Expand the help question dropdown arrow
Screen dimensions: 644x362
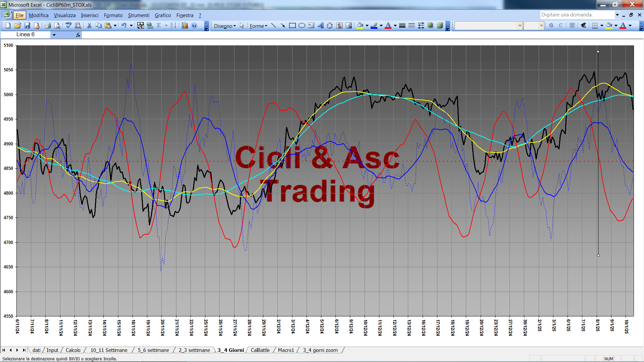617,15
